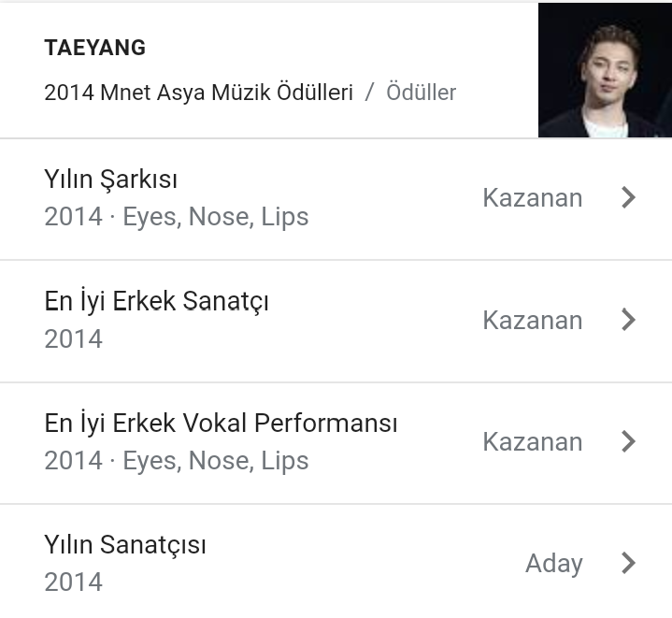Choose the Yılın Sanatçısı award title
This screenshot has height=618, width=672.
click(x=124, y=544)
